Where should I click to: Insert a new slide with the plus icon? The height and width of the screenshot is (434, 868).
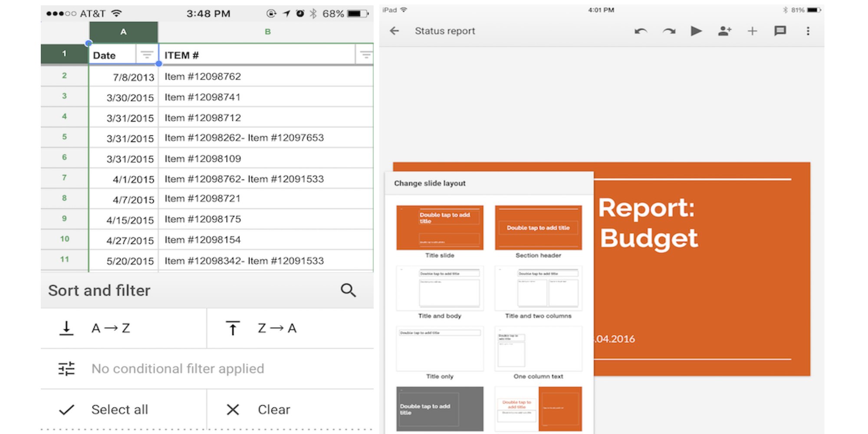(x=753, y=31)
